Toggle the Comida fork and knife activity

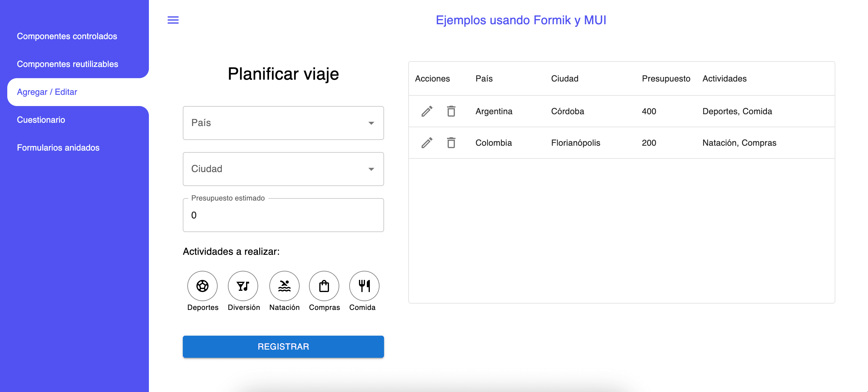(364, 286)
